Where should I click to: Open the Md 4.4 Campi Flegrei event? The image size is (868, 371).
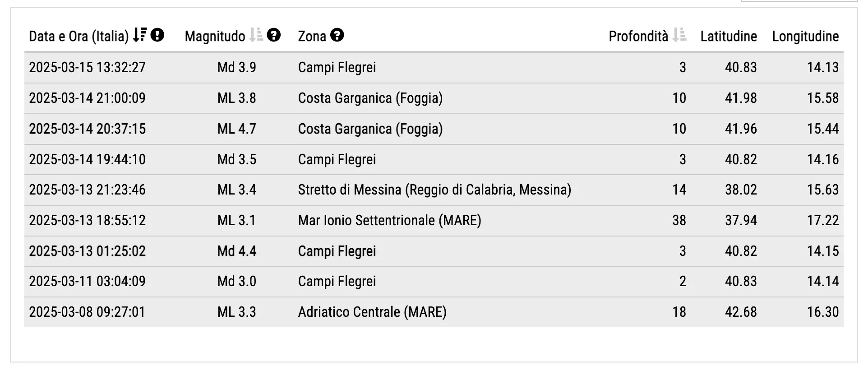[x=434, y=251]
